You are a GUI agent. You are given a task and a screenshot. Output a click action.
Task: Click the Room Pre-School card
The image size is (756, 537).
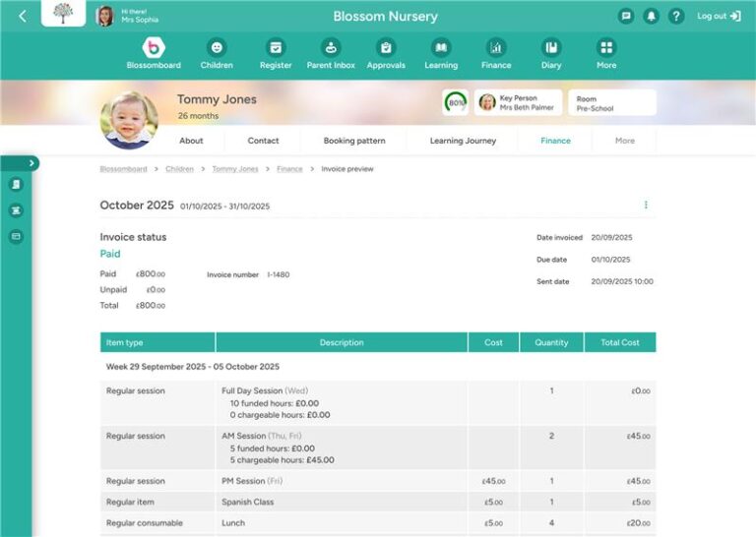(x=612, y=102)
